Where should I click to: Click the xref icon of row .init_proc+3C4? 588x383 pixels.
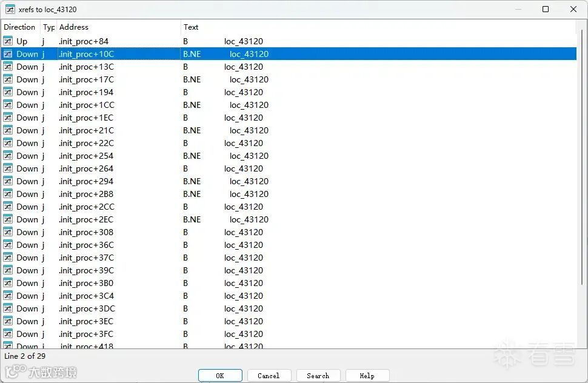pyautogui.click(x=8, y=296)
